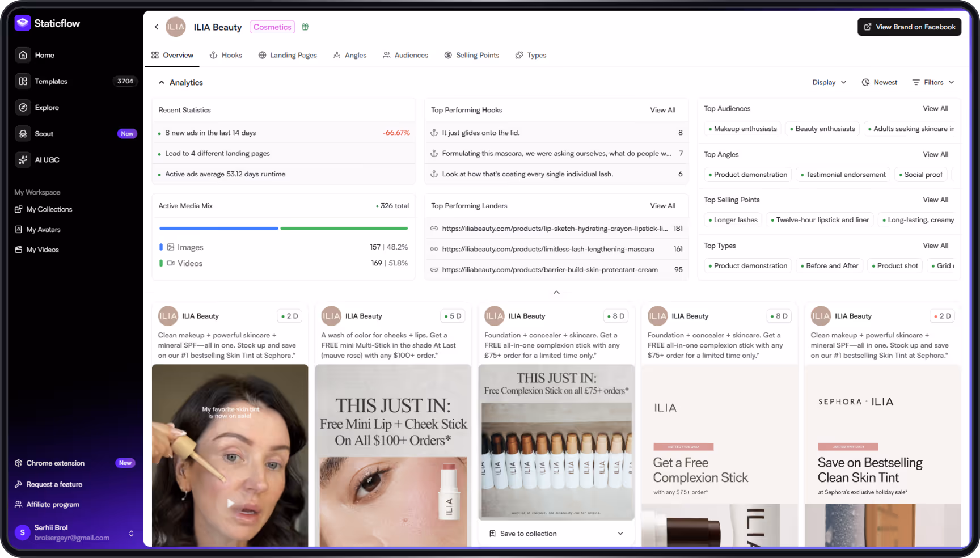Click View All for Top Performing Hooks
This screenshot has width=980, height=558.
662,110
